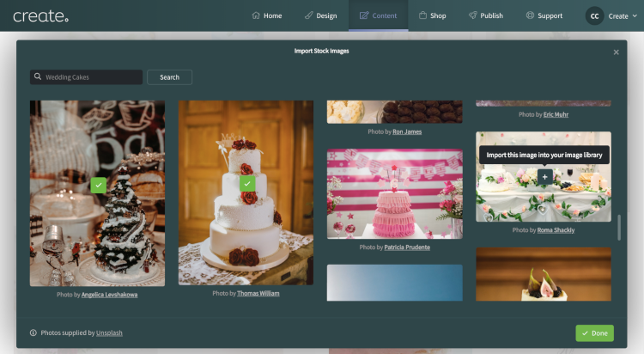The height and width of the screenshot is (354, 644).
Task: Select the cookies and chocolates photo
Action: click(395, 112)
